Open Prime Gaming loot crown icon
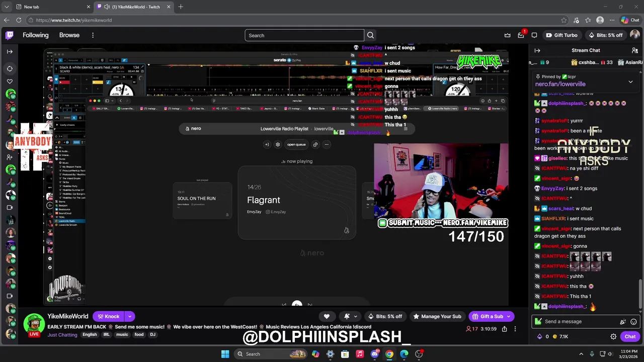The height and width of the screenshot is (362, 644). point(507,35)
